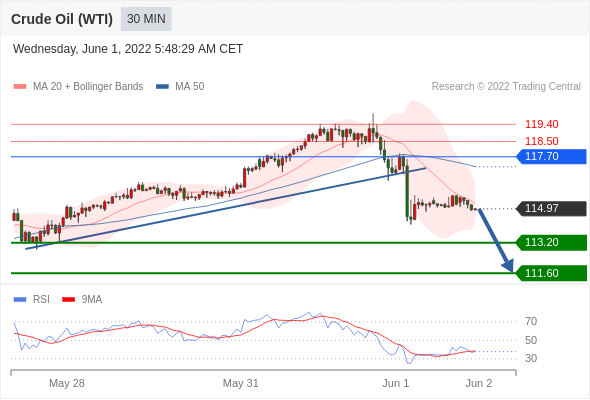Image resolution: width=590 pixels, height=400 pixels.
Task: Click the RSI 30 level label
Action: coord(531,358)
